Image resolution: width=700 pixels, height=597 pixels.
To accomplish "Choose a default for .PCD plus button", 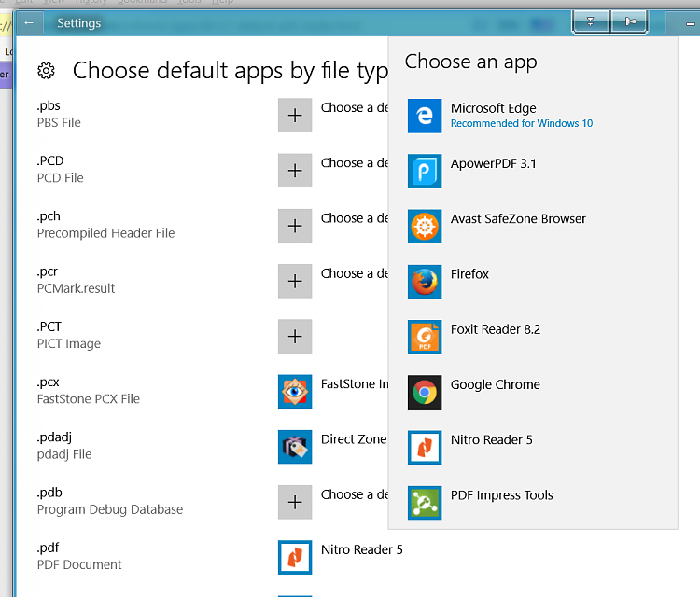I will 295,171.
